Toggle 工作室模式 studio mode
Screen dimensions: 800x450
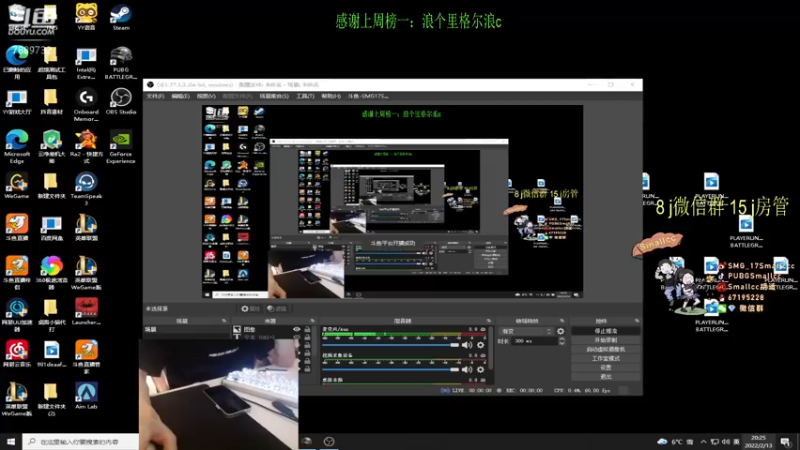point(606,358)
